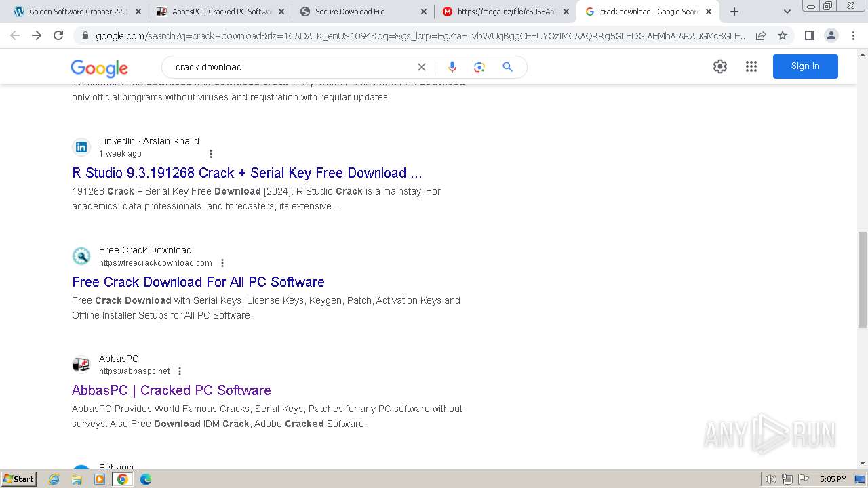Open the Chrome profile avatar
The height and width of the screenshot is (488, 868).
click(831, 35)
